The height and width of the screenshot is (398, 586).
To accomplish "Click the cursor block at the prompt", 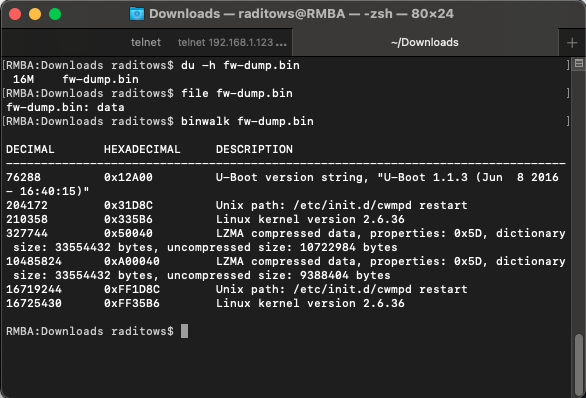I will pyautogui.click(x=184, y=331).
